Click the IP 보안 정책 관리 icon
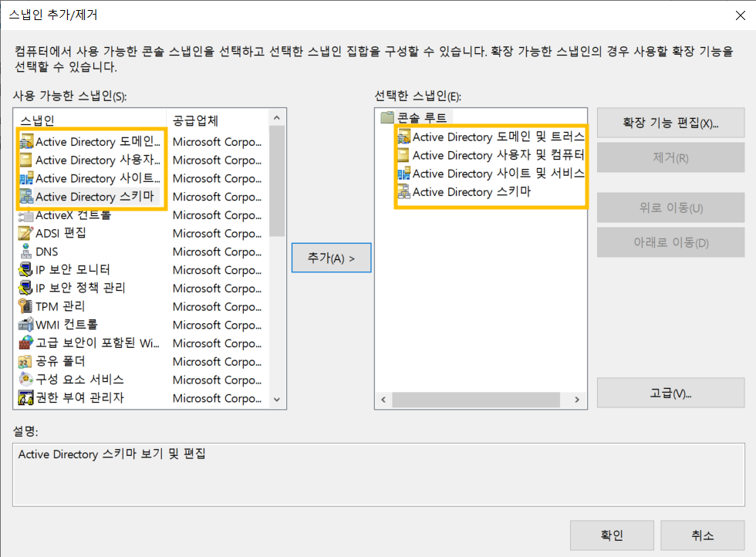Screen dimensions: 756x557 26,289
